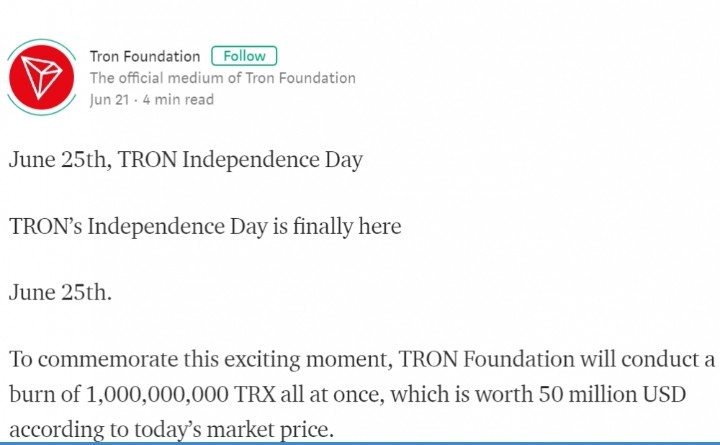Click the 'official medium of Tron Foundation' bio
Viewport: 720px width, 445px height.
pos(222,78)
